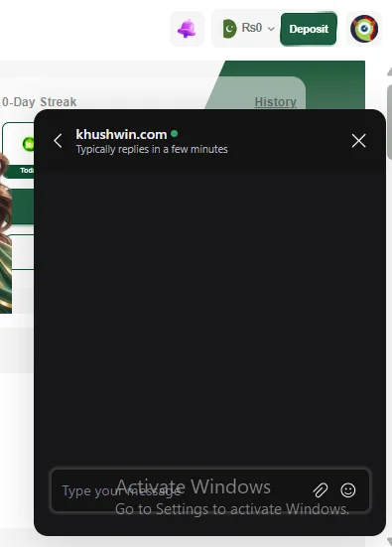Viewport: 392px width, 547px height.
Task: Go back using the chat back arrow
Action: 58,141
